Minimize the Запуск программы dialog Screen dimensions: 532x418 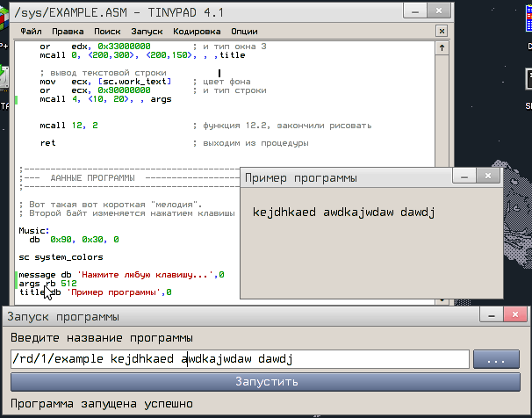coord(489,316)
